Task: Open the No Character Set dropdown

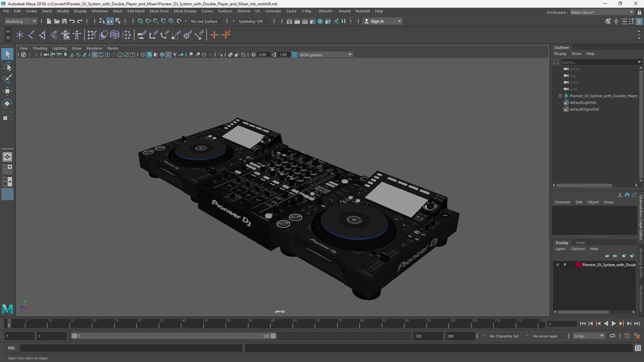Action: (x=504, y=336)
